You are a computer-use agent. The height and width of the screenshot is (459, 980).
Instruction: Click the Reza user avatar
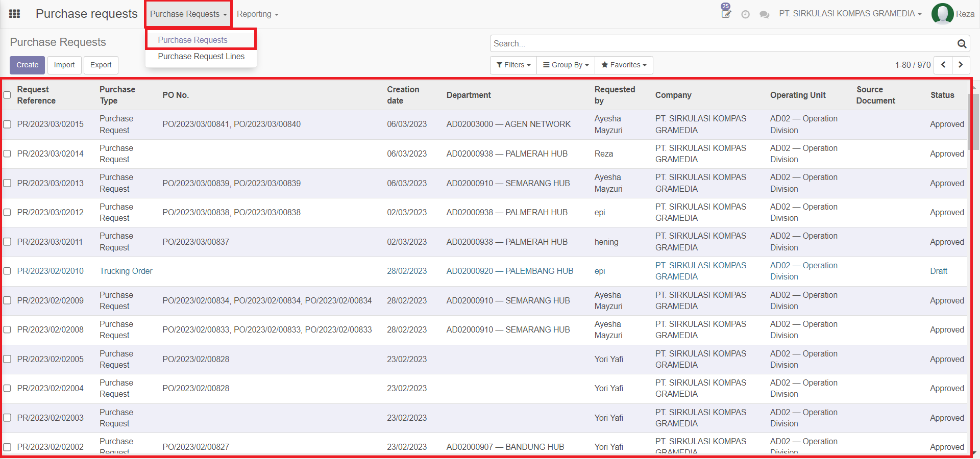click(943, 14)
